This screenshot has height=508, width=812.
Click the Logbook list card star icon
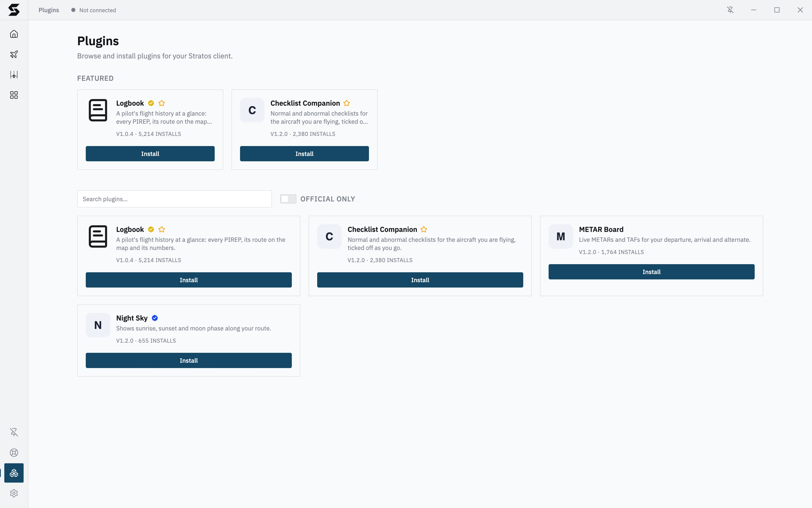tap(162, 229)
